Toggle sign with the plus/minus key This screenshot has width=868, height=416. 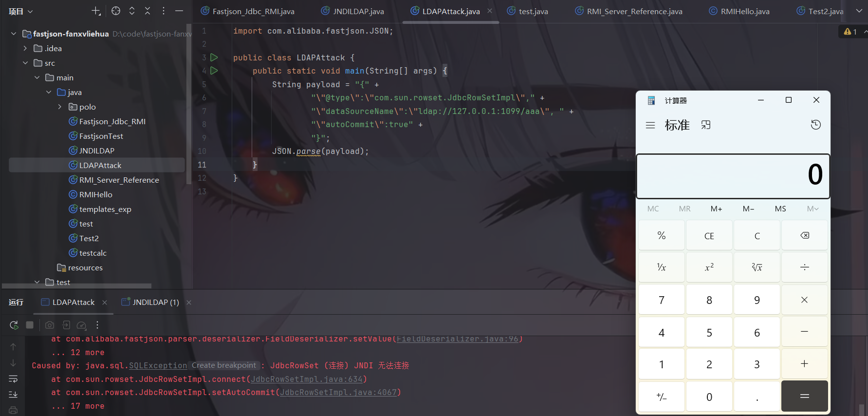pos(661,397)
